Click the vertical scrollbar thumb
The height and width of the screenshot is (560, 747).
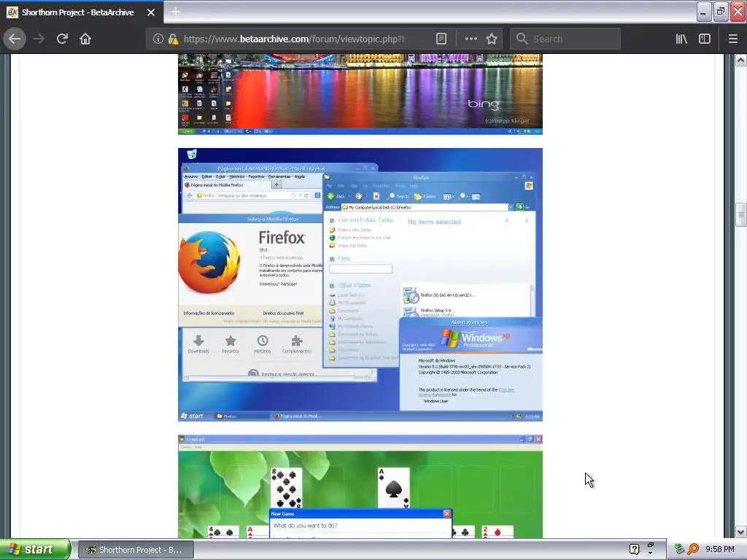point(740,215)
